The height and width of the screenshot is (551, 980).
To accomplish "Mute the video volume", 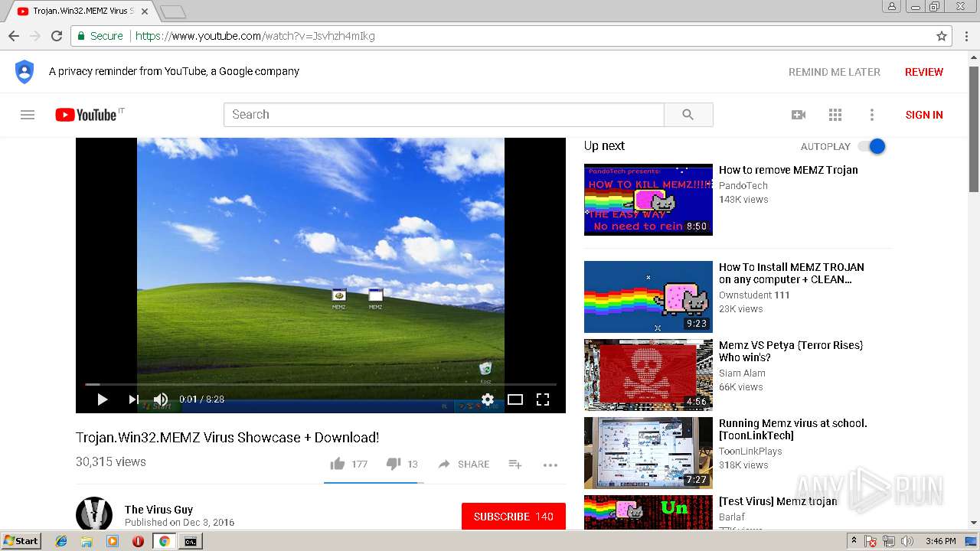I will (161, 399).
